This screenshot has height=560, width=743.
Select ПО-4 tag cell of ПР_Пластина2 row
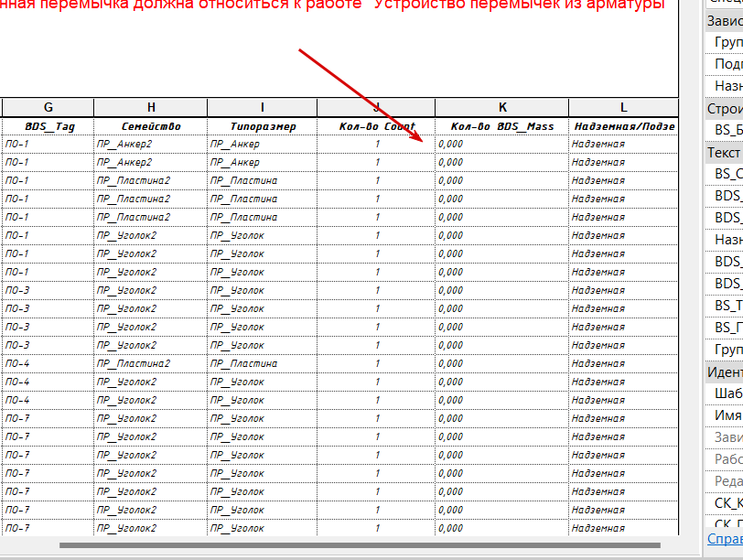[x=48, y=363]
